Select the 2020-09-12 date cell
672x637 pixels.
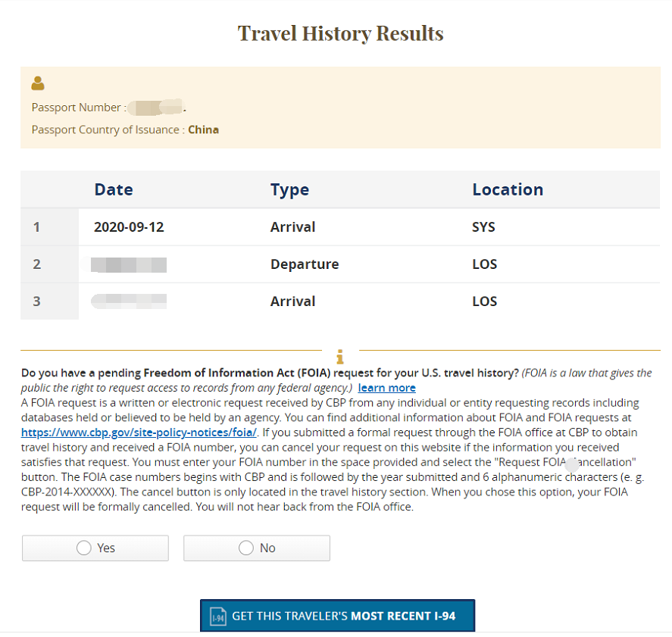pos(129,226)
